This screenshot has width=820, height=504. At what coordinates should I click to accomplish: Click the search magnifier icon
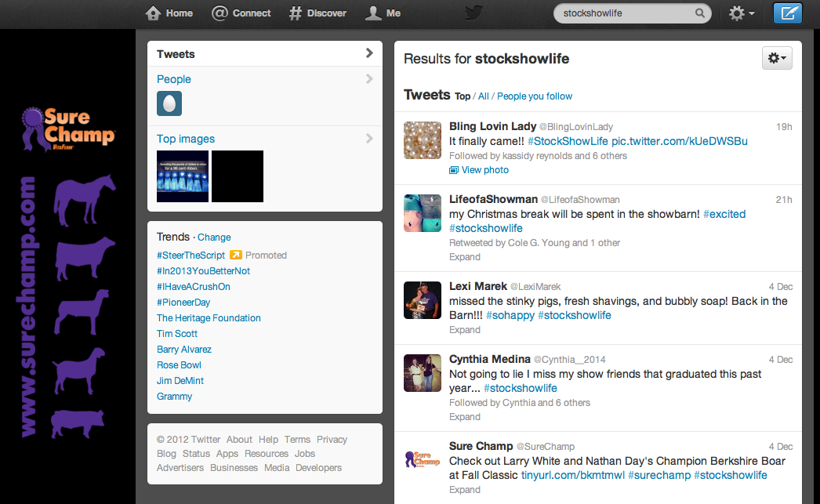700,13
